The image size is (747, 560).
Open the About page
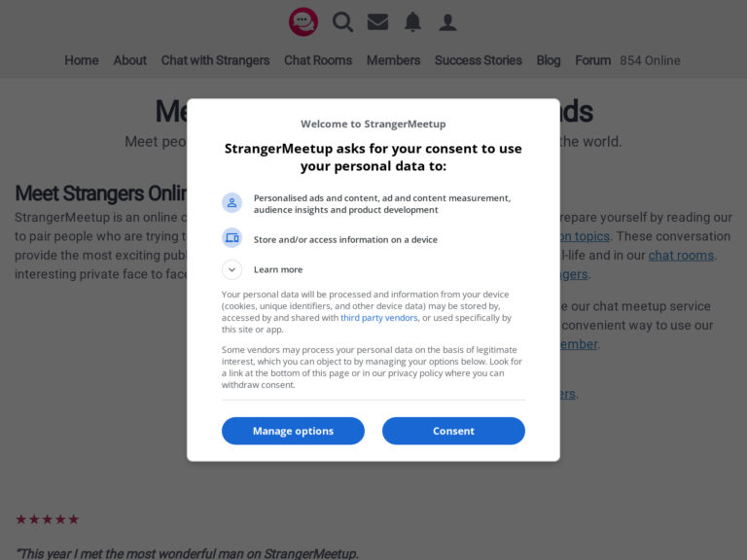click(x=130, y=60)
